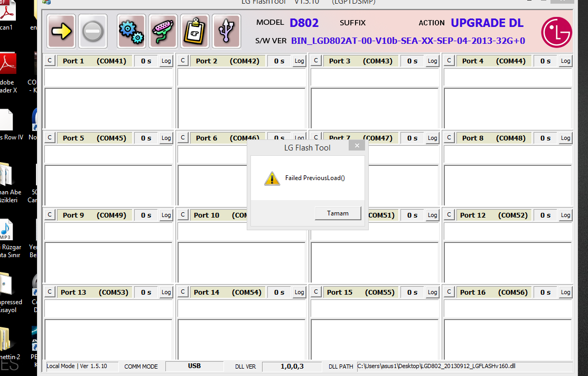This screenshot has width=588, height=376.
Task: Click the C button for Port 9
Action: [50, 215]
